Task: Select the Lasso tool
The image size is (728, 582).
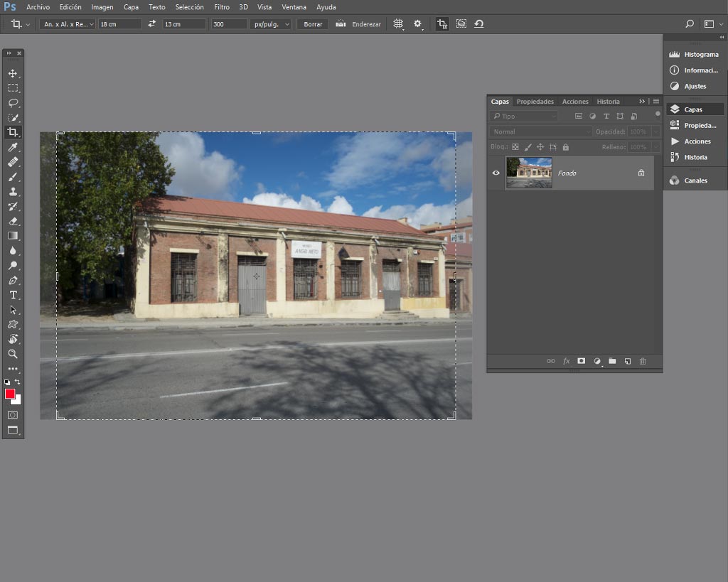Action: tap(13, 103)
